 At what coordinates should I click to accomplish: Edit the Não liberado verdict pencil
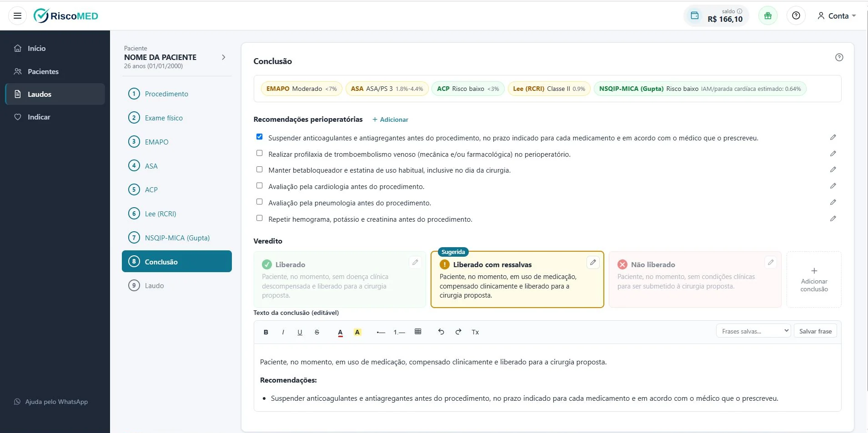tap(771, 262)
